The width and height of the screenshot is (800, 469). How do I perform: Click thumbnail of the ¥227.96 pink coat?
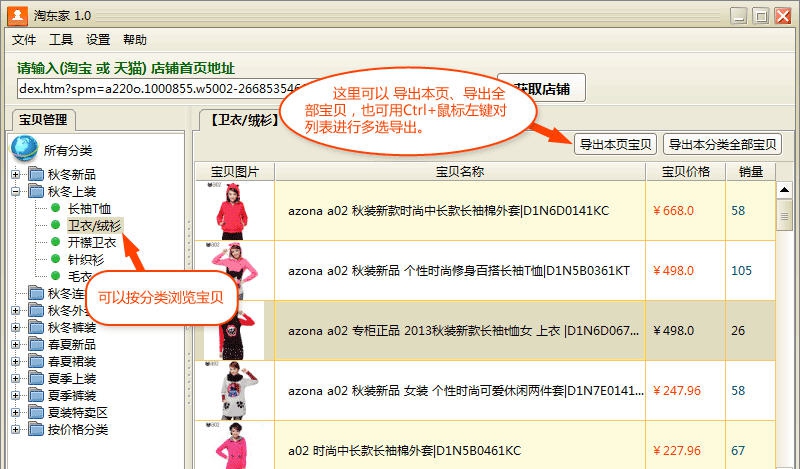pos(234,446)
